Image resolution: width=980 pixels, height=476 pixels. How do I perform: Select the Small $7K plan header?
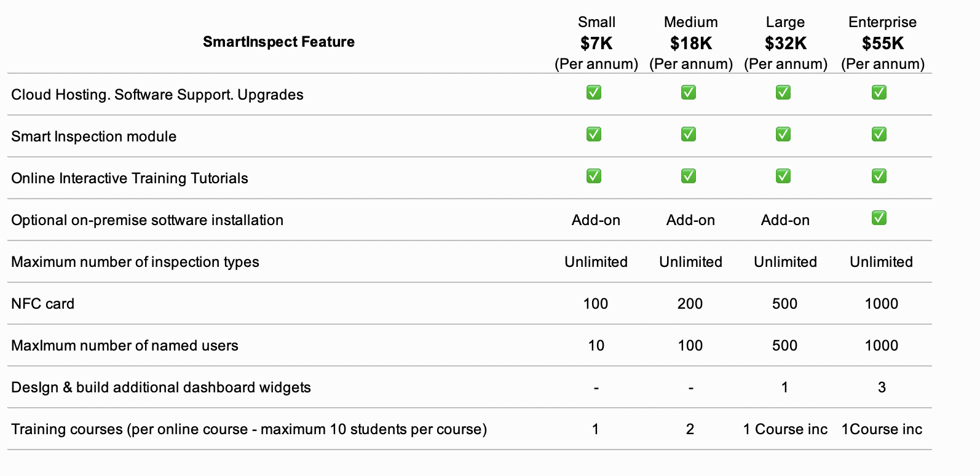pyautogui.click(x=596, y=43)
